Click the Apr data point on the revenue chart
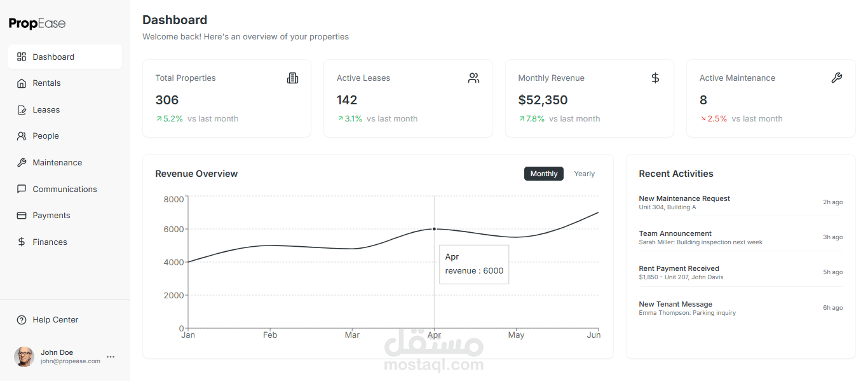 [434, 229]
